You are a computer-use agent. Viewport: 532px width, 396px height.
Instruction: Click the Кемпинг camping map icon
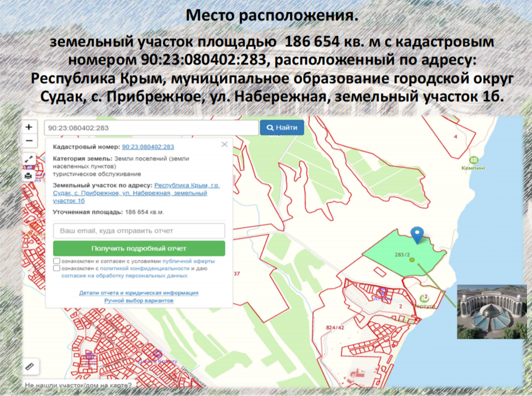[474, 160]
